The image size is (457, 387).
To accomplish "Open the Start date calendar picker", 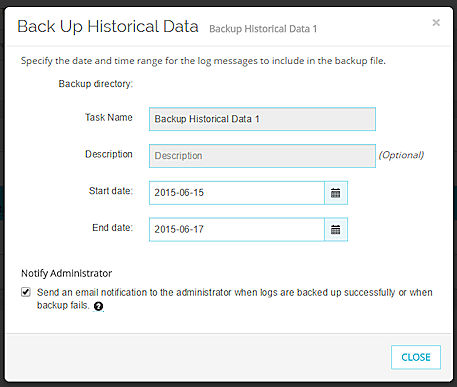I will (336, 193).
